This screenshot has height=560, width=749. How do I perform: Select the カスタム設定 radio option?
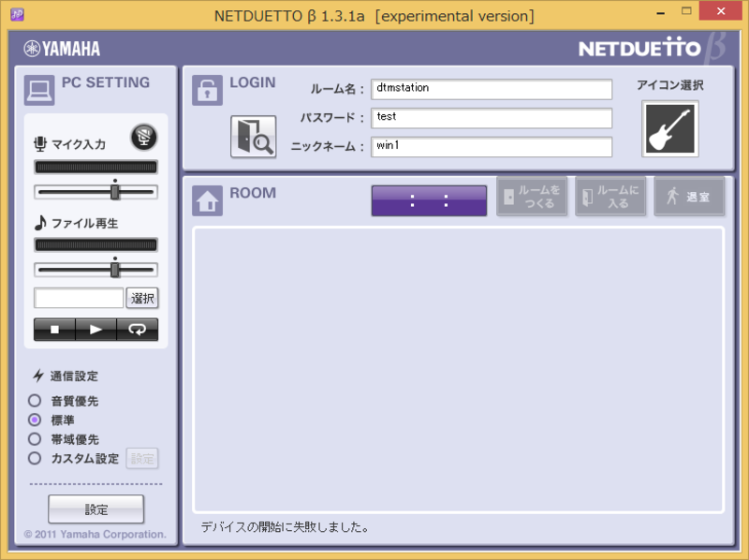point(35,458)
